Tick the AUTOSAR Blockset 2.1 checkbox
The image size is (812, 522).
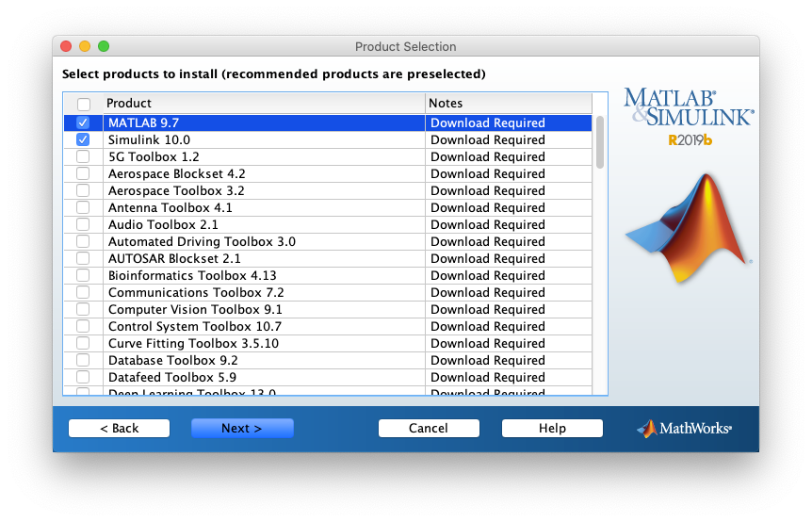[83, 258]
